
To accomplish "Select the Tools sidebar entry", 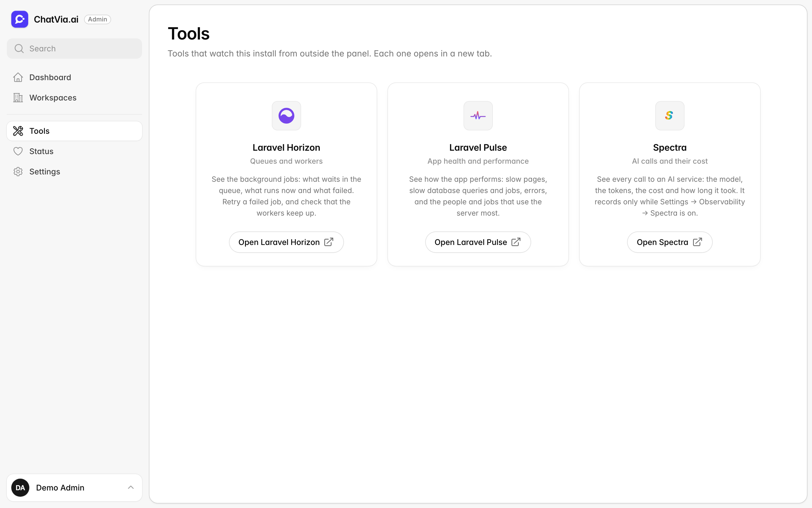I will click(74, 131).
